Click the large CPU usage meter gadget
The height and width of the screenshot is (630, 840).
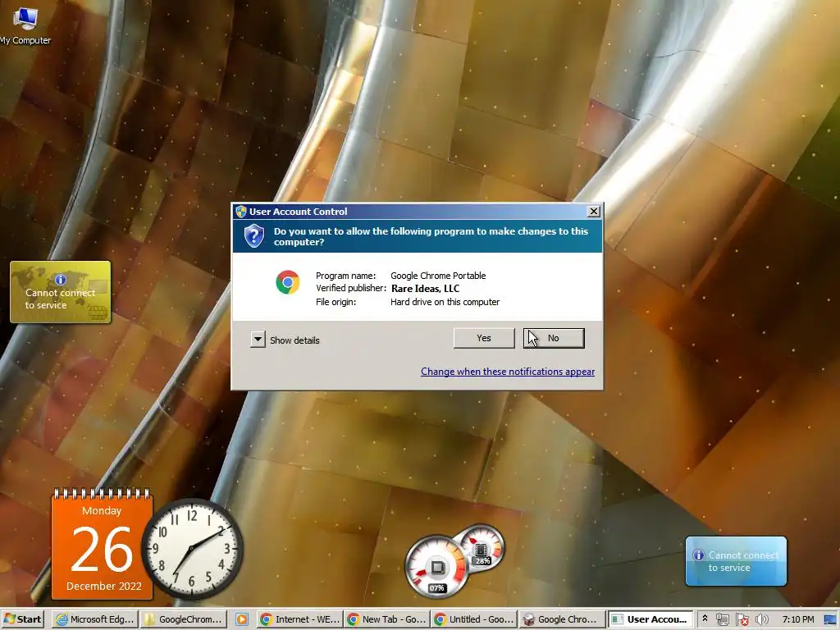click(x=436, y=567)
